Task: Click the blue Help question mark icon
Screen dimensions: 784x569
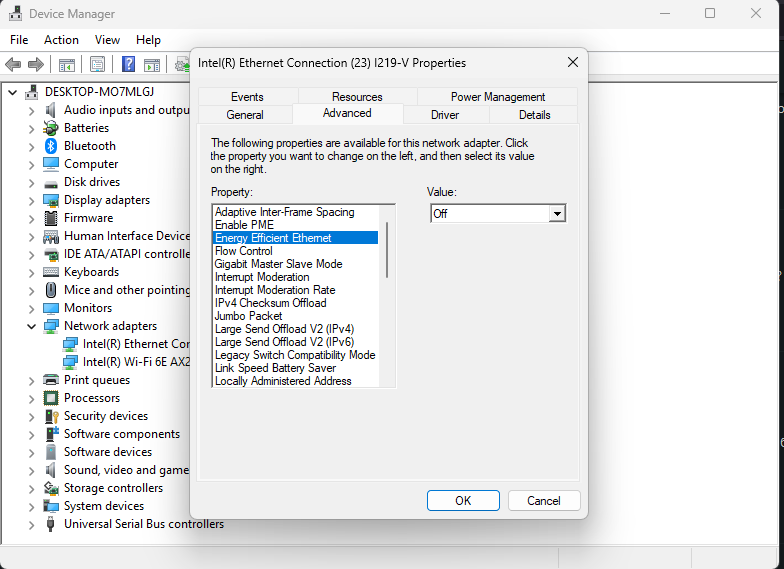Action: point(128,64)
